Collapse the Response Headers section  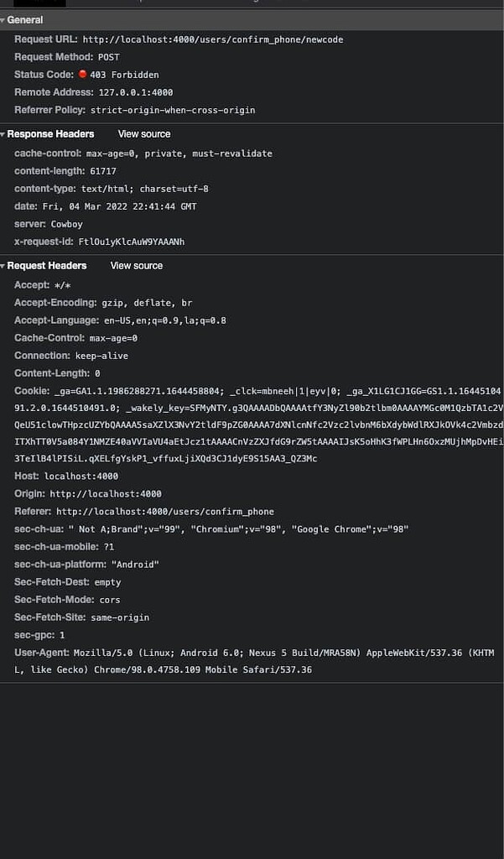pos(47,134)
